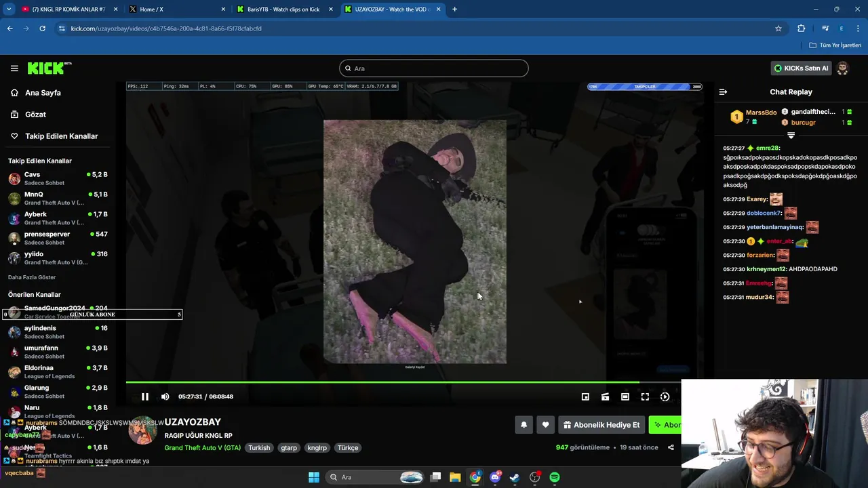Go to Ana Sayfa
The width and height of the screenshot is (868, 488).
[x=43, y=93]
